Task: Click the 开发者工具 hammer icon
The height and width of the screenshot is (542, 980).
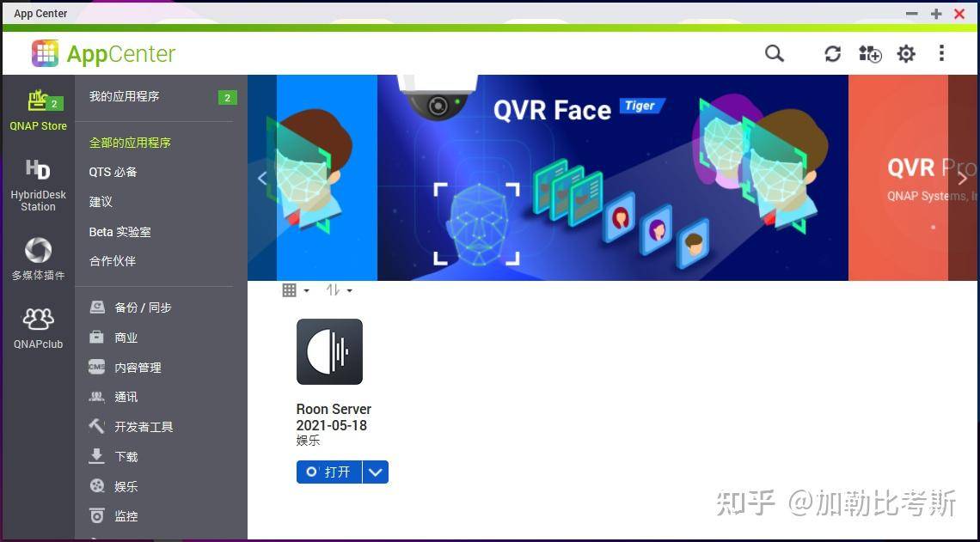Action: (x=97, y=427)
